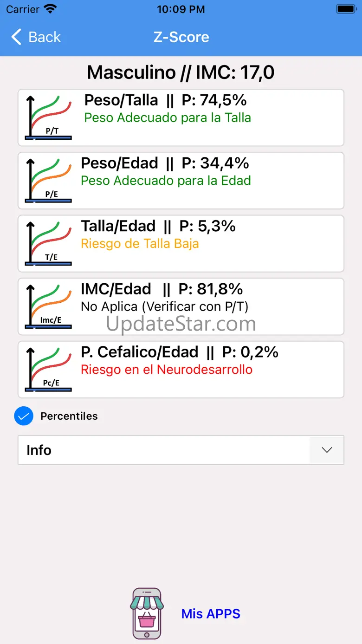Open the Pc/E head circumference chart icon
The width and height of the screenshot is (362, 644).
click(48, 370)
